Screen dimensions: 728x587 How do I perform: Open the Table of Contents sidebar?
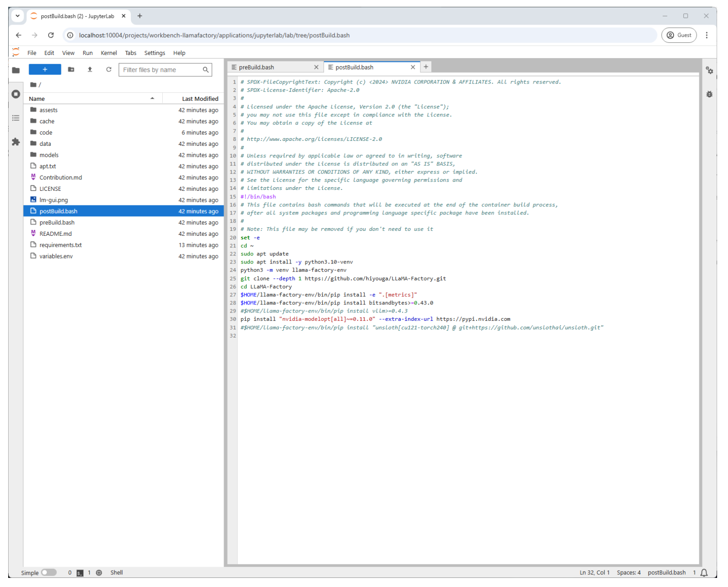pyautogui.click(x=16, y=118)
